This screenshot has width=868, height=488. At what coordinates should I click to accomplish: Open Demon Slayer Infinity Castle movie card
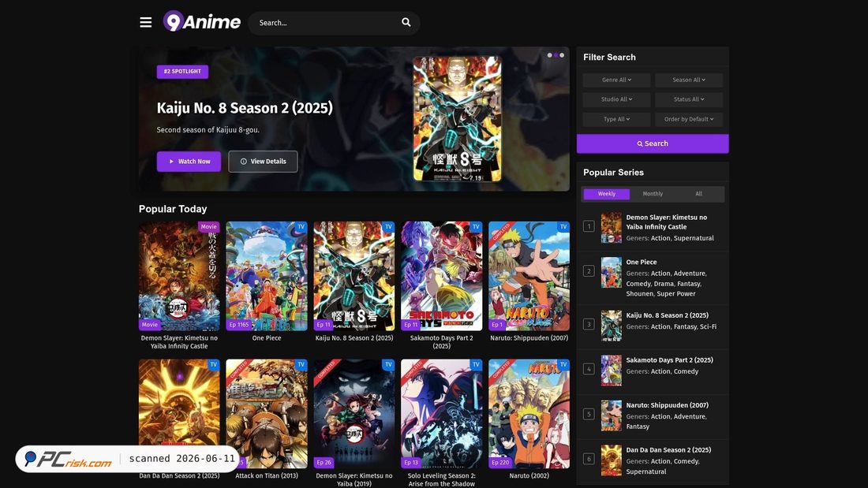coord(179,276)
